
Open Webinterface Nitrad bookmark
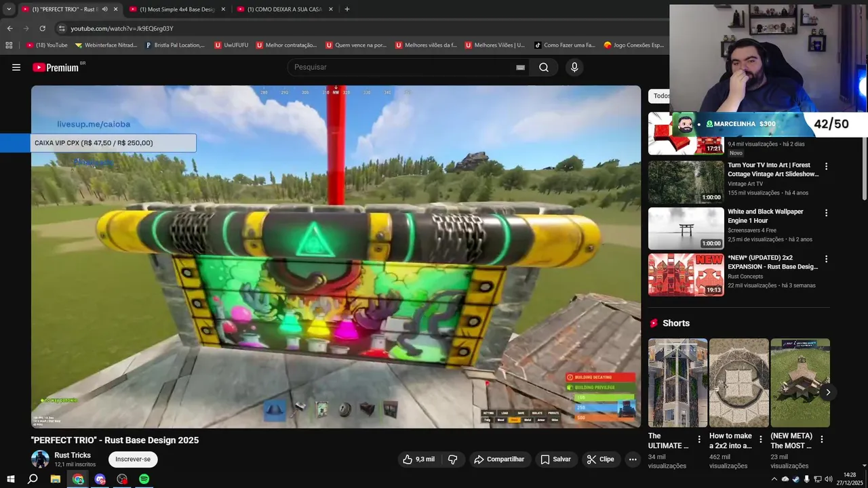pyautogui.click(x=106, y=45)
